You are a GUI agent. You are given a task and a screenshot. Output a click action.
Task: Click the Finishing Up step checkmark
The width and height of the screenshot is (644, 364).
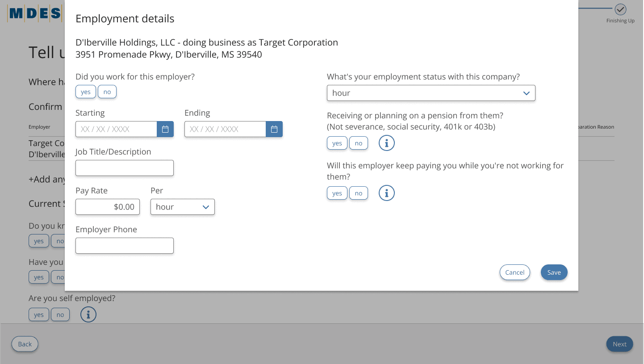[x=620, y=9]
